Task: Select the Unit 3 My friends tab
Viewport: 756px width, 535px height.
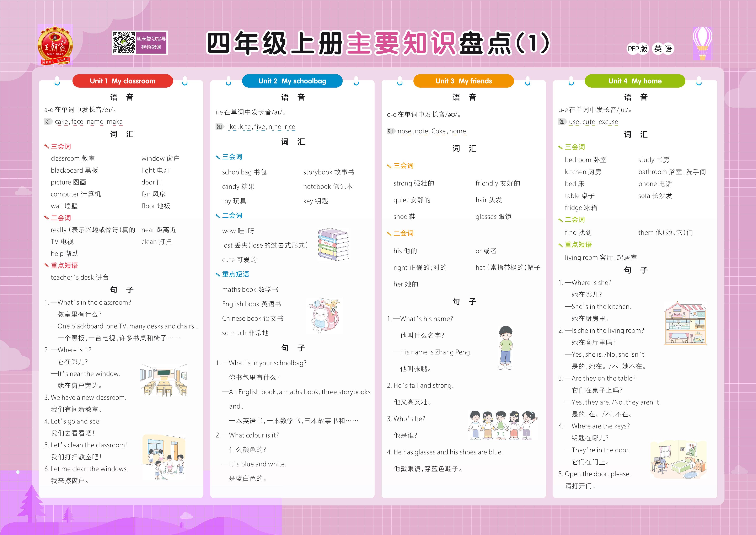Action: tap(463, 81)
